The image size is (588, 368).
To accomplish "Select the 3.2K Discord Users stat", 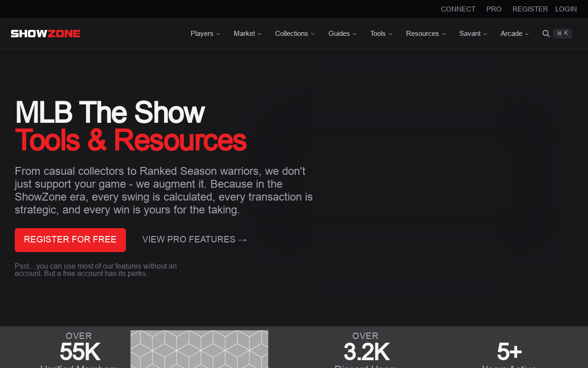I will tap(366, 350).
